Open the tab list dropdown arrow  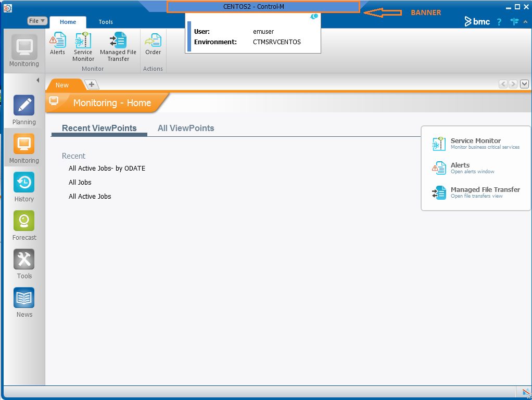tap(524, 84)
